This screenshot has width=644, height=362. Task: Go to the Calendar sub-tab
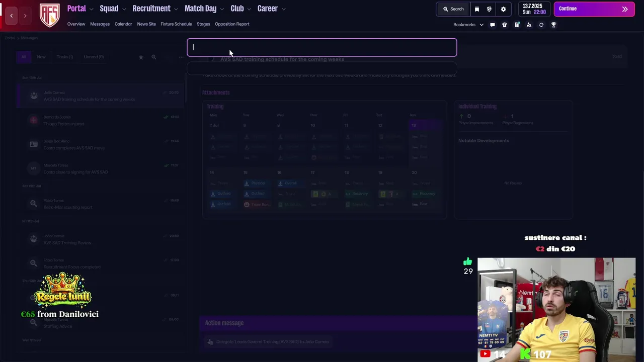pyautogui.click(x=123, y=24)
